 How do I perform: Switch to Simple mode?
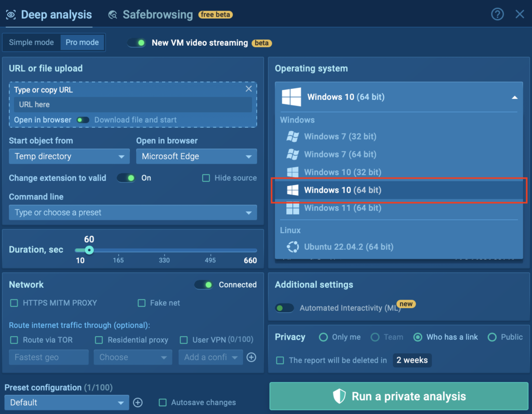[x=31, y=43]
